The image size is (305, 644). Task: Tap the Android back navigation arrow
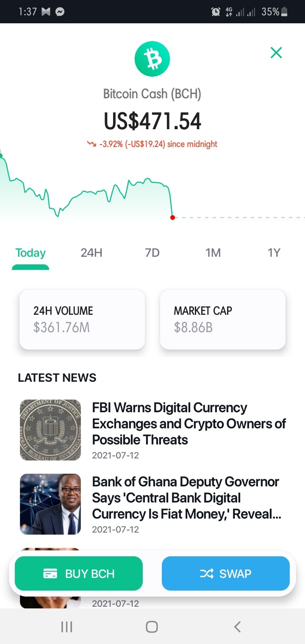pos(238,627)
